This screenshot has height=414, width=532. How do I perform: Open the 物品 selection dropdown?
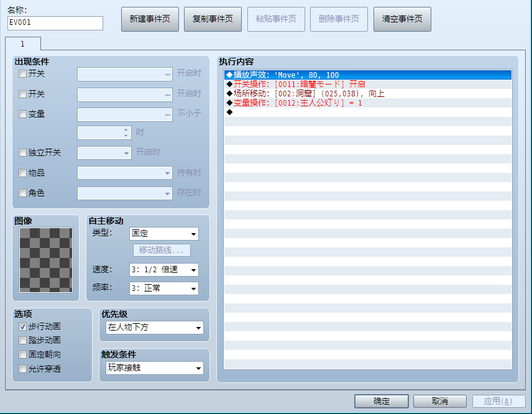125,173
